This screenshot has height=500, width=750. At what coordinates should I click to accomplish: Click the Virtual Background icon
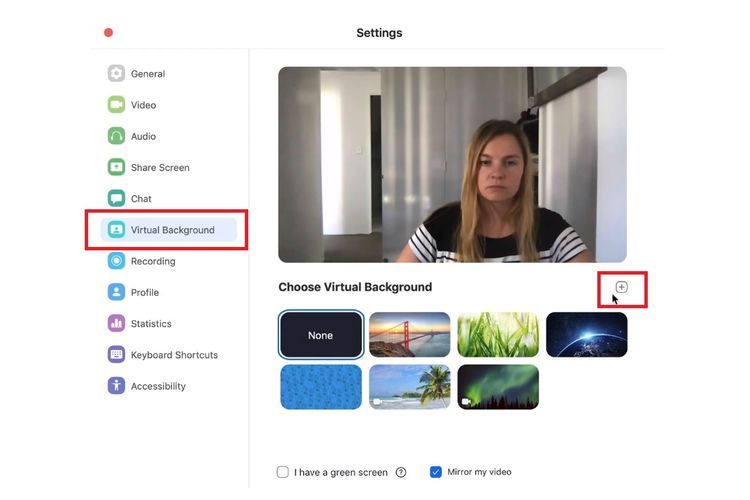[116, 230]
